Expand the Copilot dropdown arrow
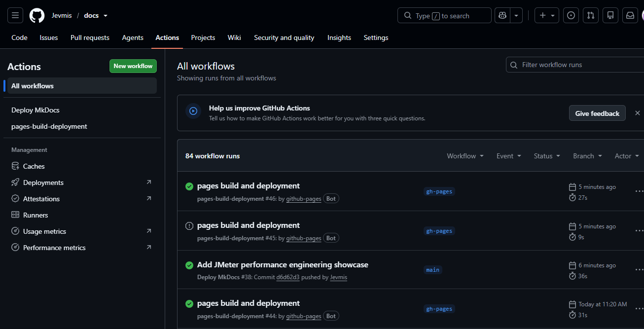Screen dimensions: 644x329 [516, 15]
